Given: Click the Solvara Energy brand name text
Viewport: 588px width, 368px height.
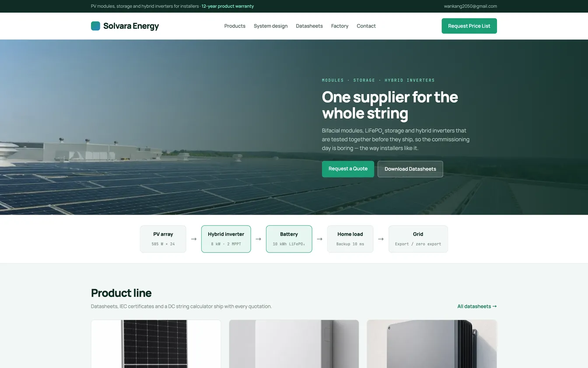Looking at the screenshot, I should (x=131, y=26).
